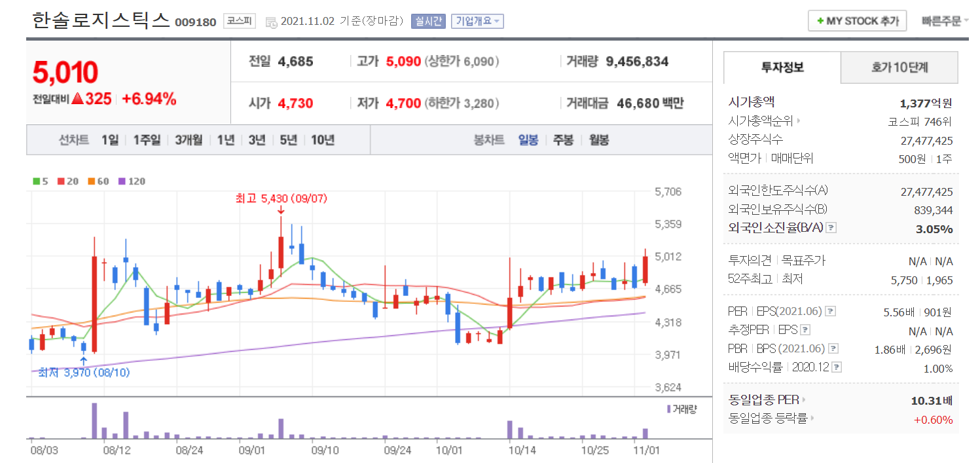
Task: Click the latest red candlestick near 11/01
Action: pyautogui.click(x=645, y=269)
